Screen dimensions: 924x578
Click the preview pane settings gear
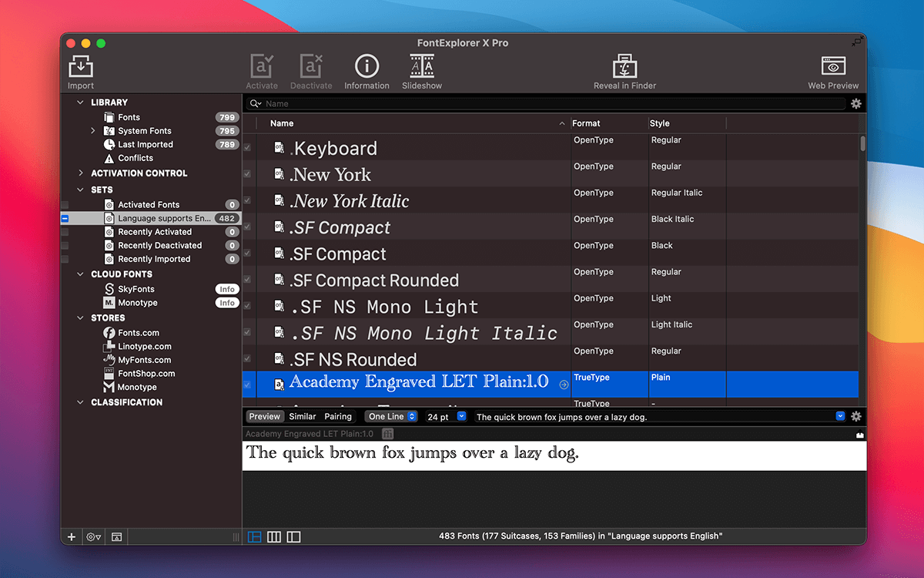[x=855, y=416]
